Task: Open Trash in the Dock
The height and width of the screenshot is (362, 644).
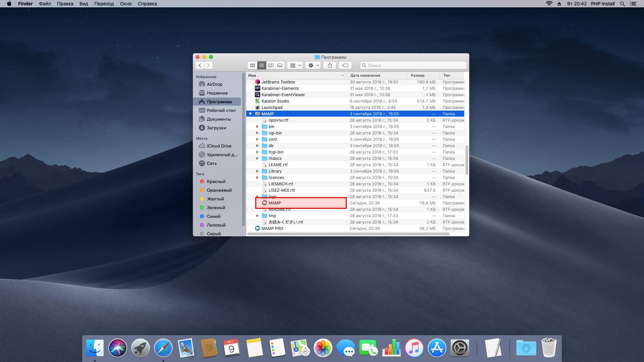Action: [x=549, y=348]
